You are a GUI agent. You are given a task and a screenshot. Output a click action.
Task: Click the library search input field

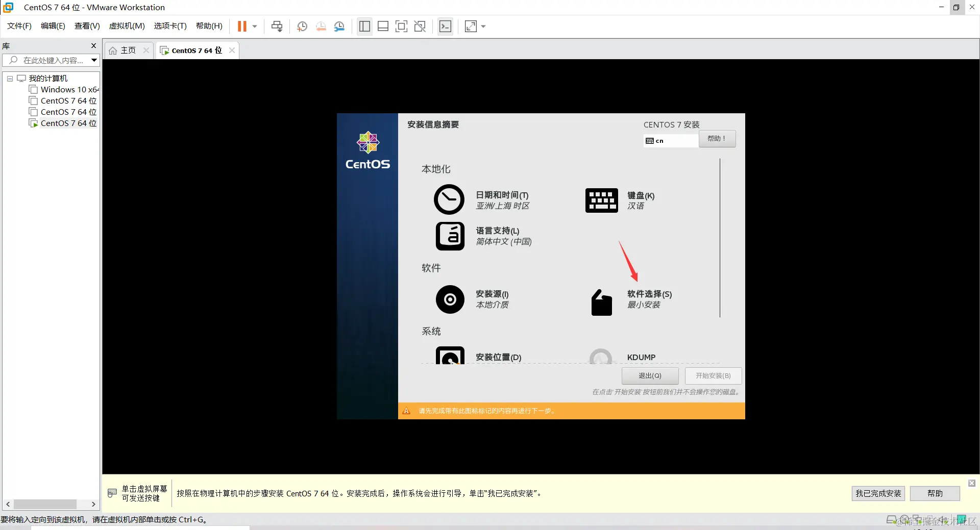click(50, 60)
